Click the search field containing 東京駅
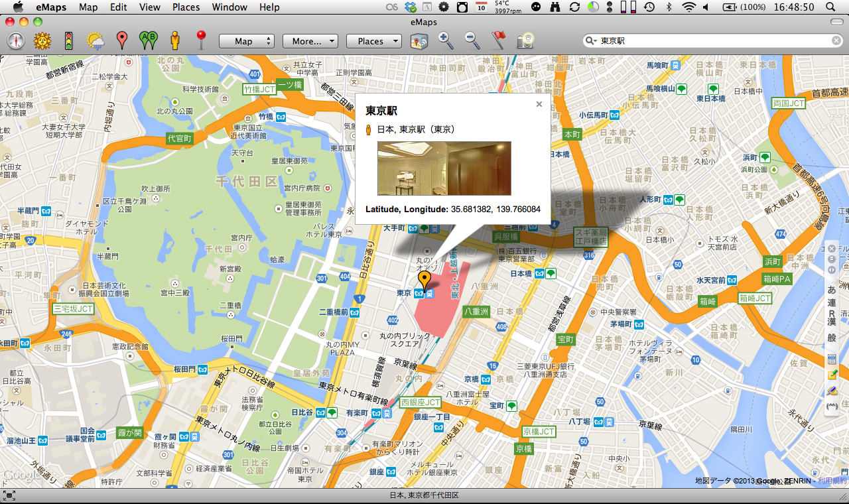Screen dimensions: 849x504 (x=713, y=41)
